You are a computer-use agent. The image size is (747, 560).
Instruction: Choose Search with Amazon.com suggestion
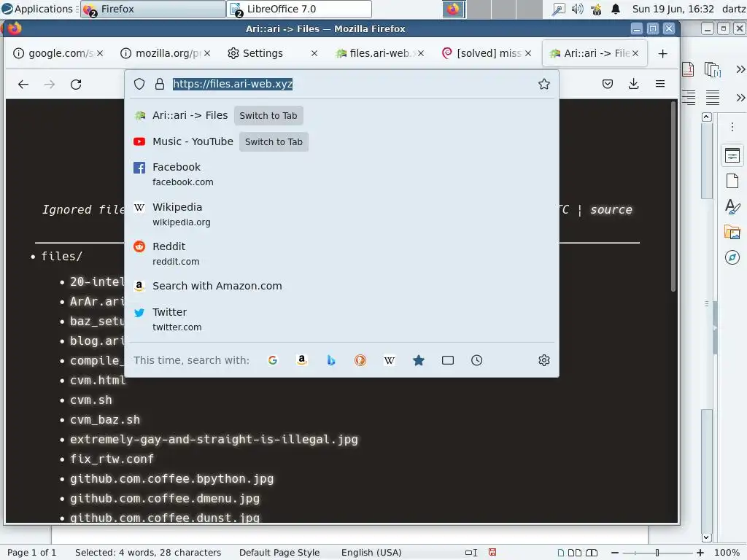pos(342,286)
